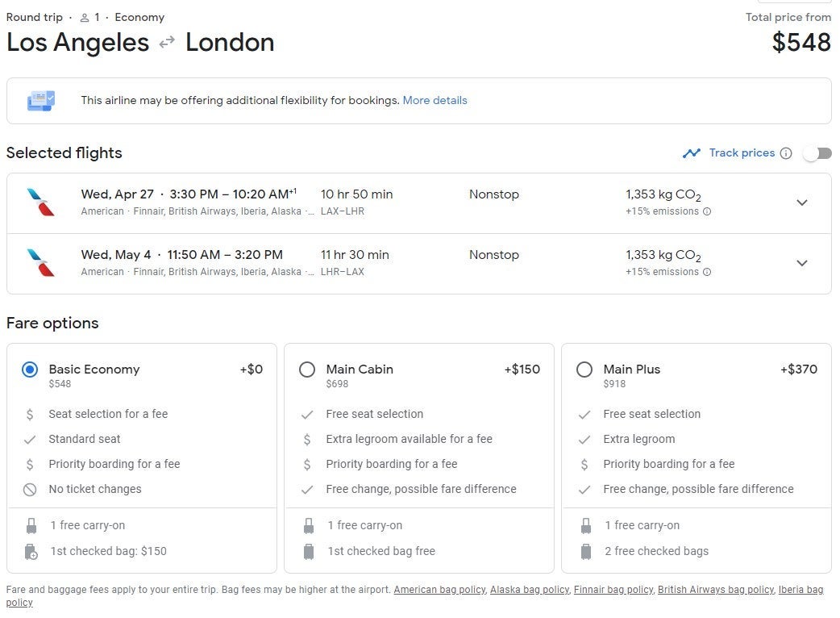Open the British Airways bag policy link
Image resolution: width=840 pixels, height=618 pixels.
715,590
